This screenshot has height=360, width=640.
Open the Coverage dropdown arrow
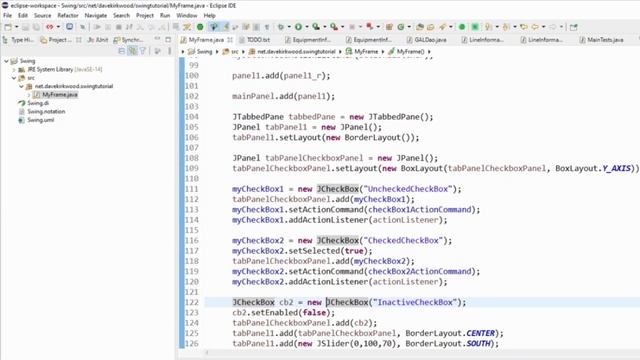coord(325,27)
